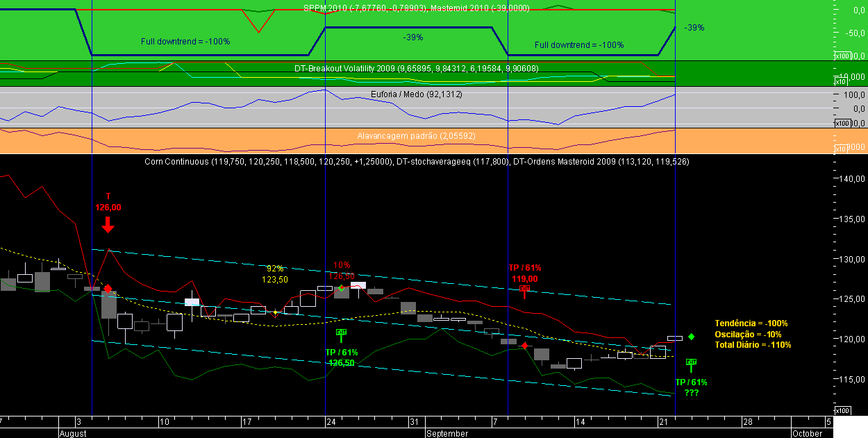Click the 115,00 price axis label

[x=851, y=379]
